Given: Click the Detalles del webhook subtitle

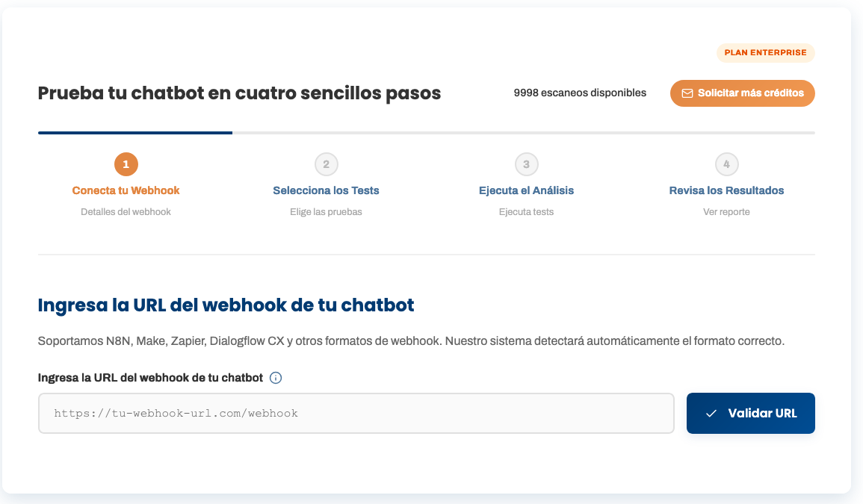Looking at the screenshot, I should tap(126, 212).
